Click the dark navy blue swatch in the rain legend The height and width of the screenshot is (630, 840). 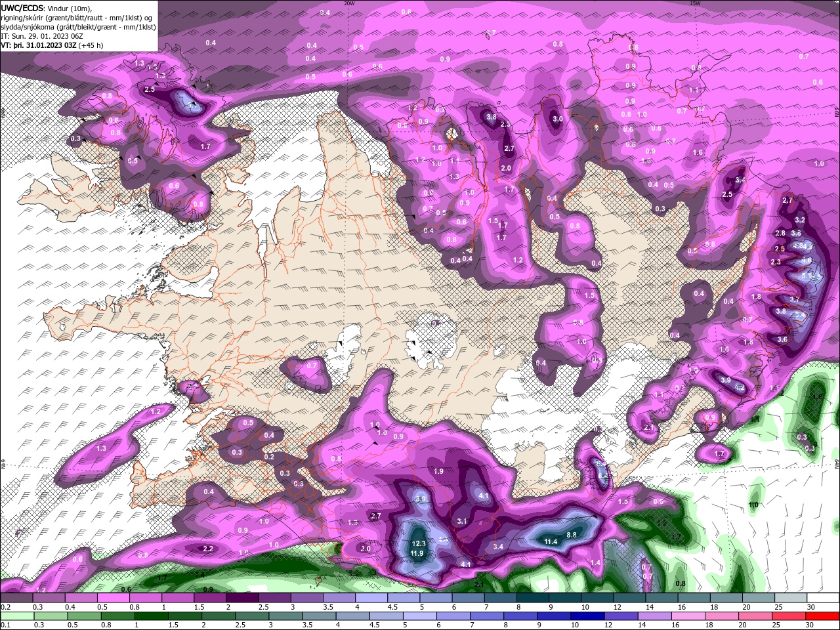pyautogui.click(x=586, y=616)
